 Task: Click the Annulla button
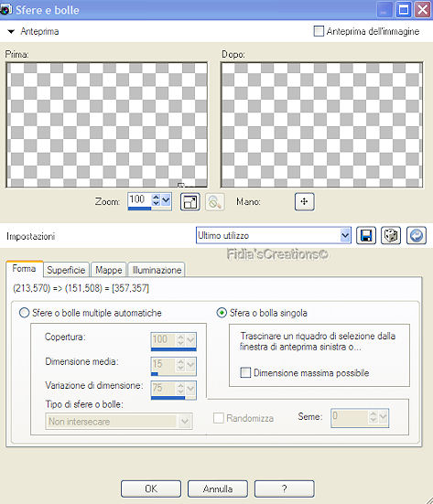[x=218, y=488]
